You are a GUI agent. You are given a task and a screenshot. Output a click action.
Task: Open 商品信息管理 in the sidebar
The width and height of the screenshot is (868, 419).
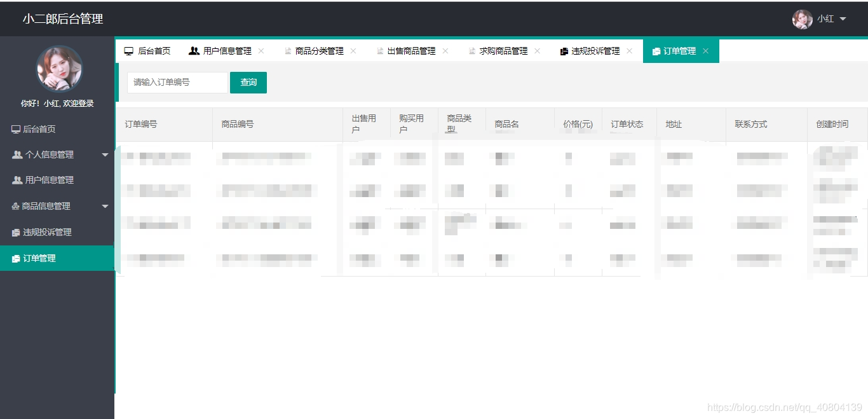[x=57, y=206]
